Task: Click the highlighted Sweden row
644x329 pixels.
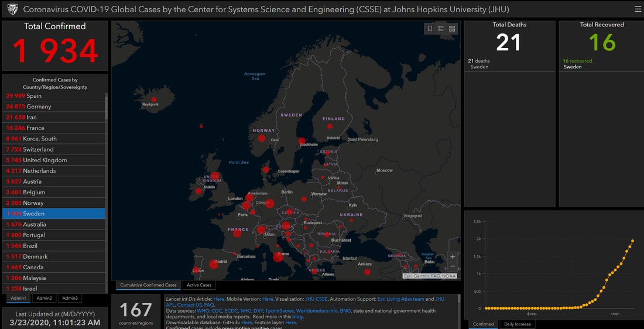Action: point(54,214)
